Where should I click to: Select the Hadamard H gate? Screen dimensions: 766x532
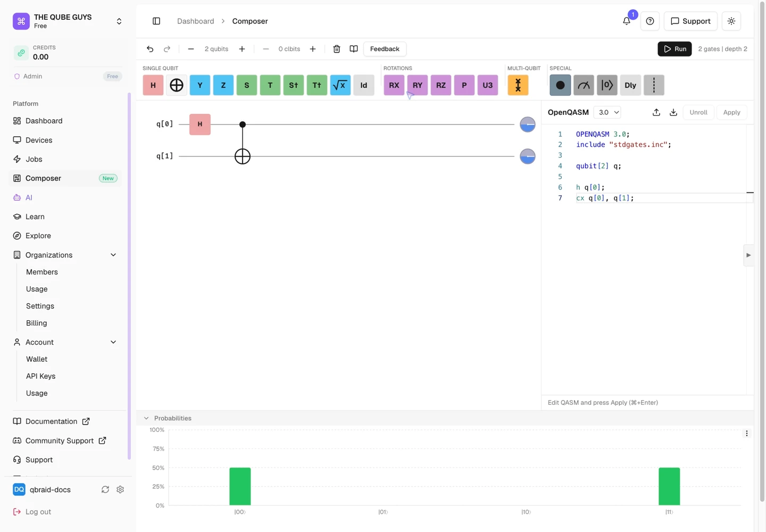153,85
